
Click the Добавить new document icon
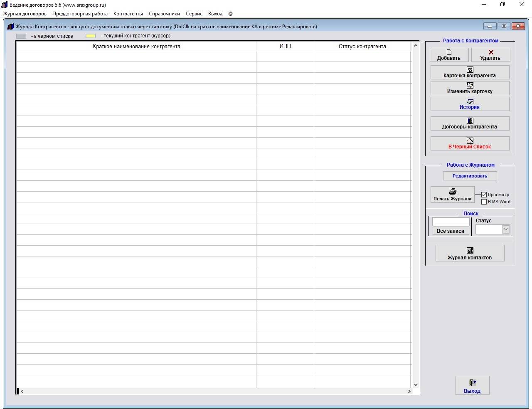coord(449,52)
